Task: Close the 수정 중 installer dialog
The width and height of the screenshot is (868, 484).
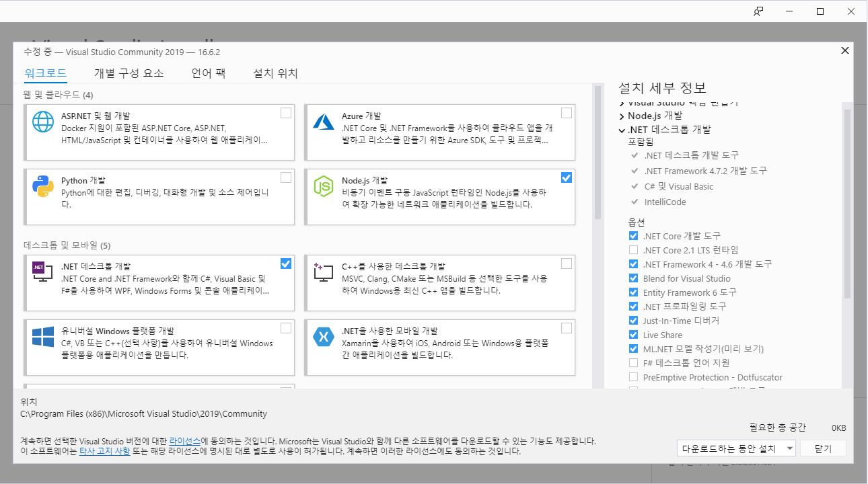Action: 844,50
